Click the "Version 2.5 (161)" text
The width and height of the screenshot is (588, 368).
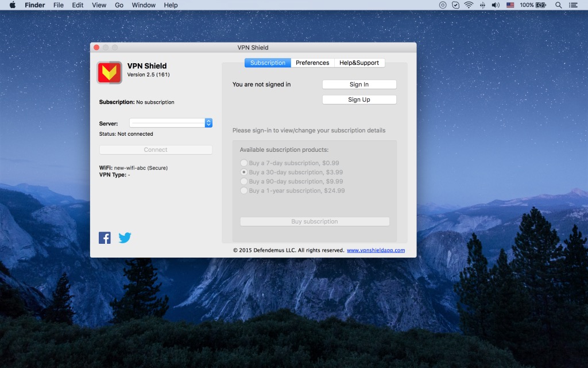point(148,74)
